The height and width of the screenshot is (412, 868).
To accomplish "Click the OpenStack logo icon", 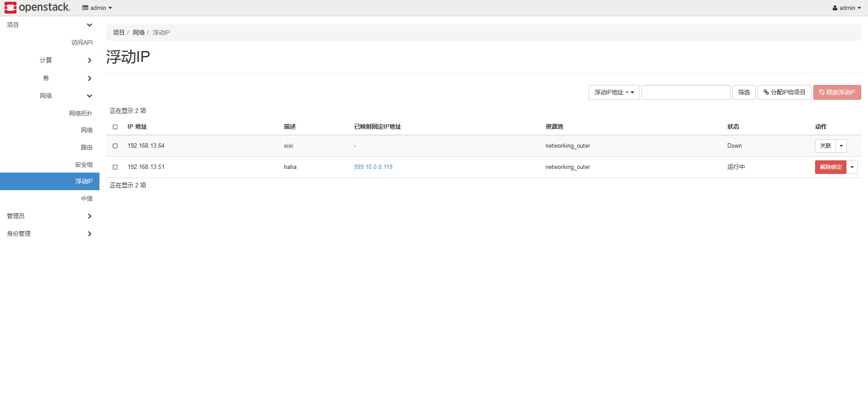I will [11, 8].
